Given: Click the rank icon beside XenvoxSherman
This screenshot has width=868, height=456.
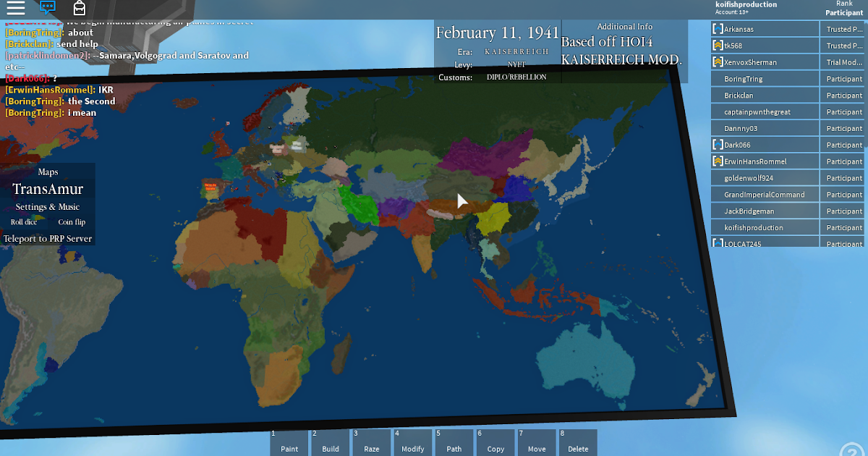Looking at the screenshot, I should [718, 62].
